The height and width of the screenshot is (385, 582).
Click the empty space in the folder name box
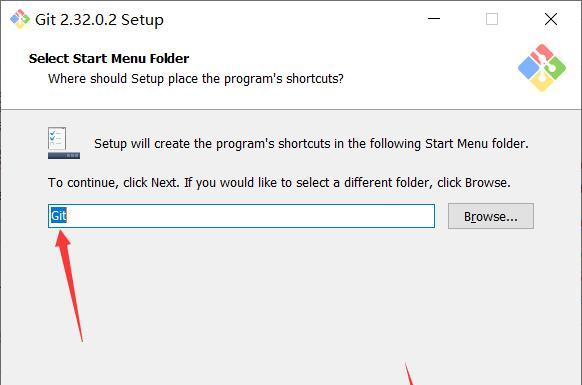coord(249,216)
